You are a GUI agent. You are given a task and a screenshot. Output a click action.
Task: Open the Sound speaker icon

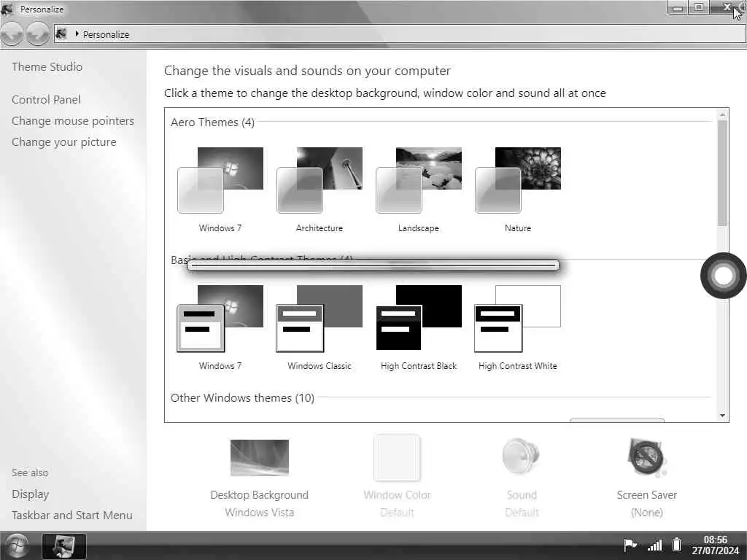(x=521, y=458)
